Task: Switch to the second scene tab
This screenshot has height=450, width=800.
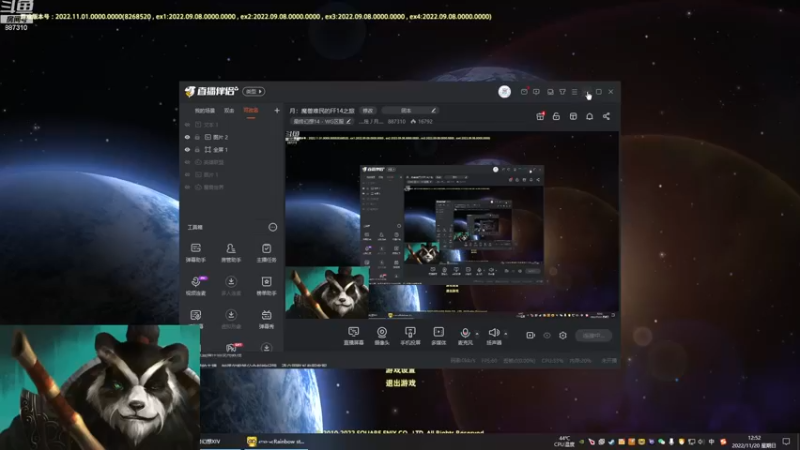Action: click(229, 110)
